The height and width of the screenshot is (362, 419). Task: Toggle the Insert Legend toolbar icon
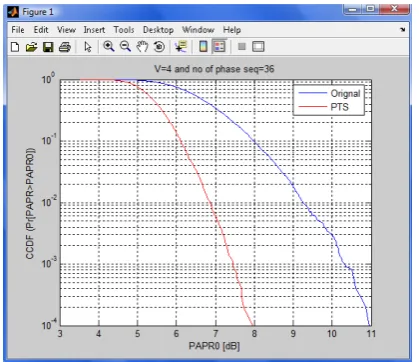coord(219,46)
